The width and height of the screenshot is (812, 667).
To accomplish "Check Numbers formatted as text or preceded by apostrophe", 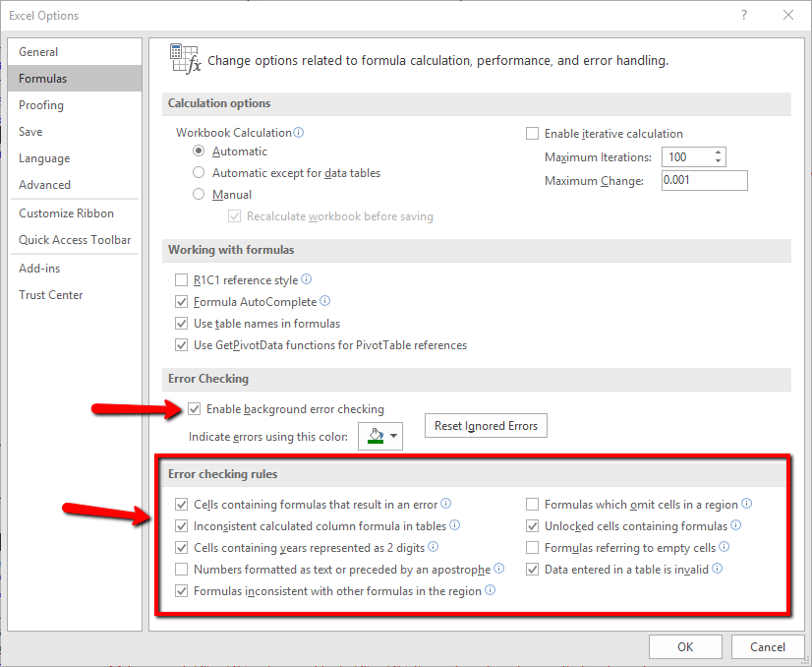I will coord(181,569).
